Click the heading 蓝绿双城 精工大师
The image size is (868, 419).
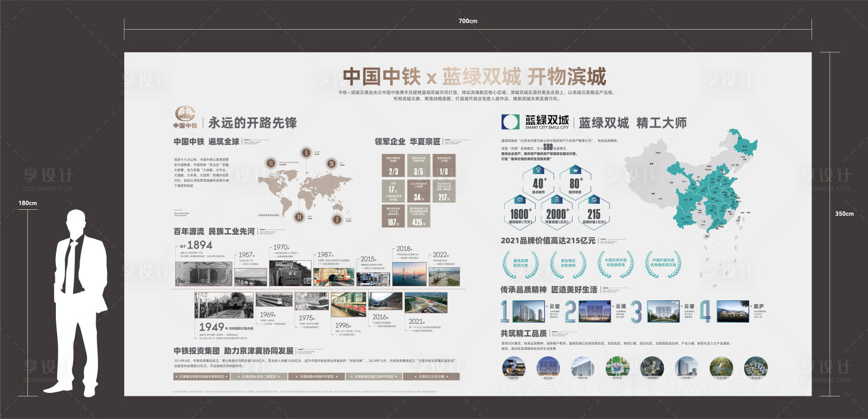coord(633,122)
